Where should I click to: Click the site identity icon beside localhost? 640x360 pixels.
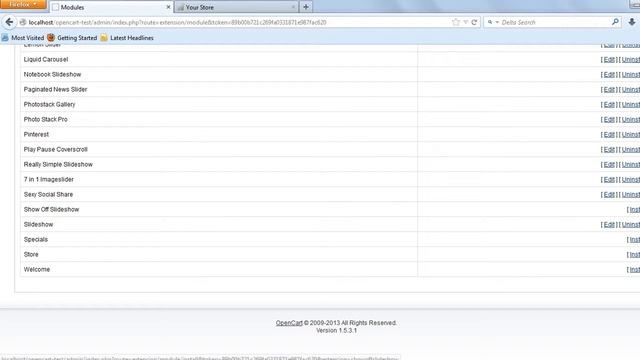23,22
